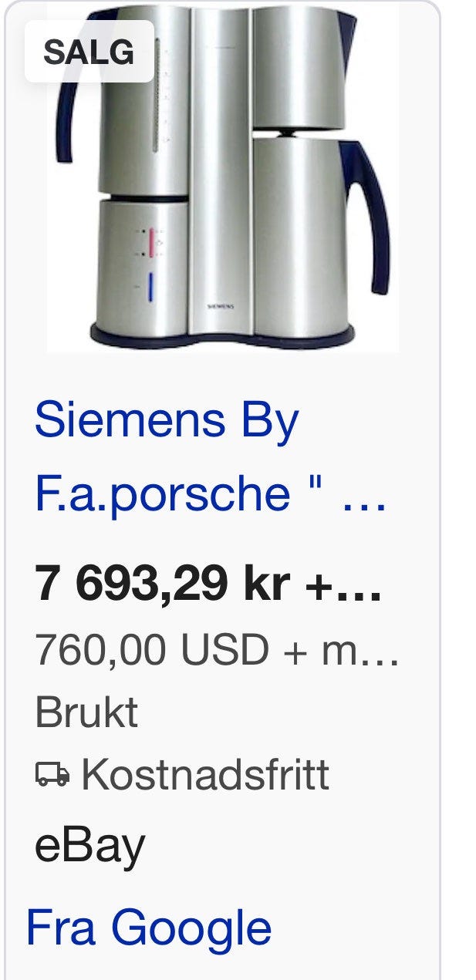Click the SALG sale badge
This screenshot has width=476, height=980.
89,52
